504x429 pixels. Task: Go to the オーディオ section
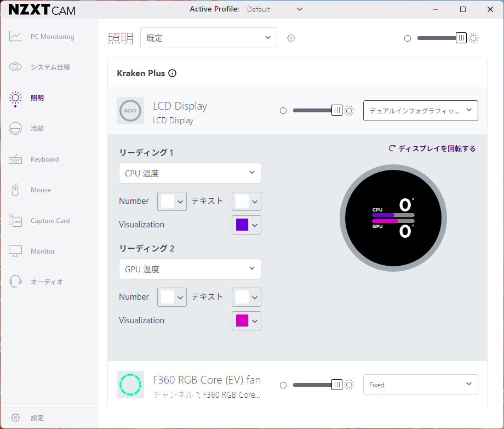click(x=47, y=282)
